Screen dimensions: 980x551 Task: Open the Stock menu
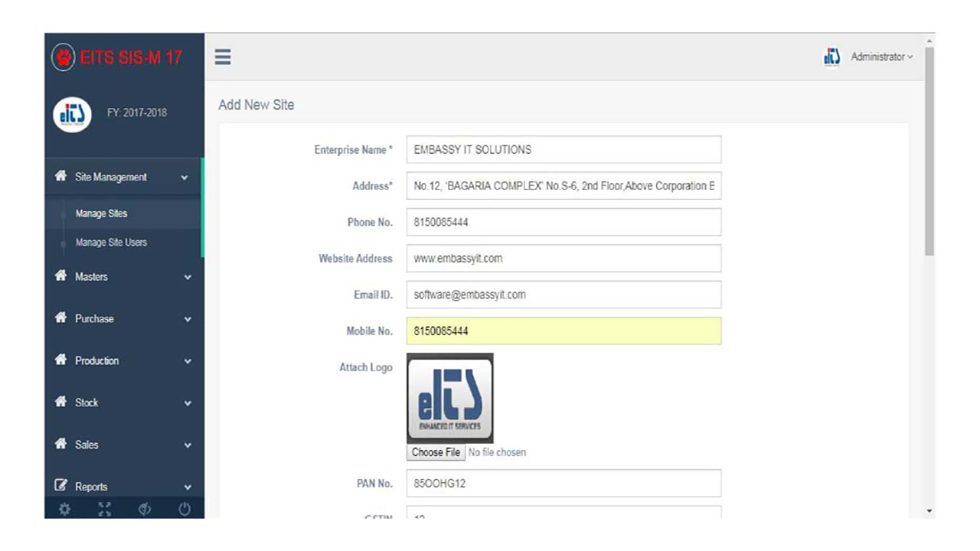[x=124, y=402]
